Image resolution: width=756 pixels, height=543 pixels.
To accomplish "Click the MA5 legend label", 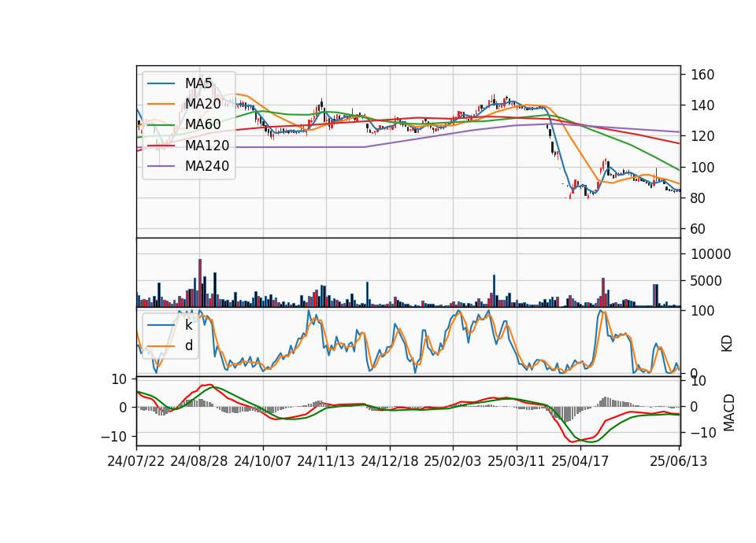I will pos(198,83).
